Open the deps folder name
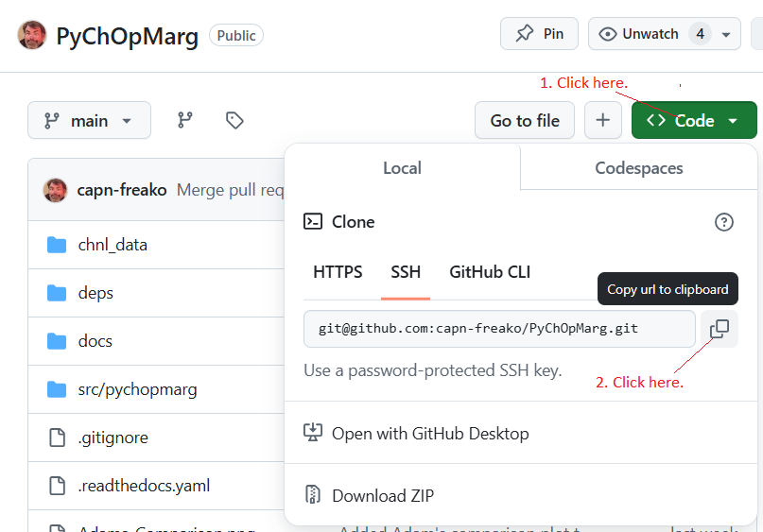This screenshot has height=532, width=763. pos(95,293)
